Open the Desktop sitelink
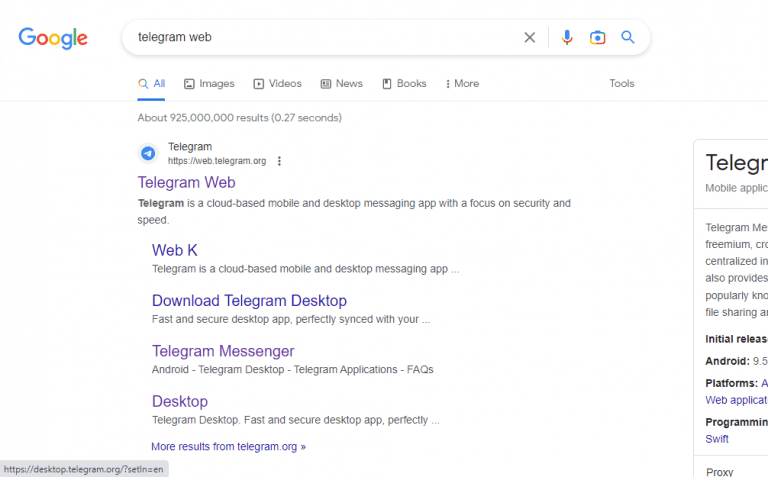The width and height of the screenshot is (768, 480). pos(180,402)
